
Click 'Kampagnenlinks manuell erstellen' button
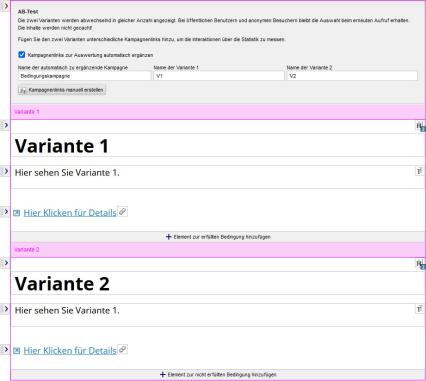(62, 90)
